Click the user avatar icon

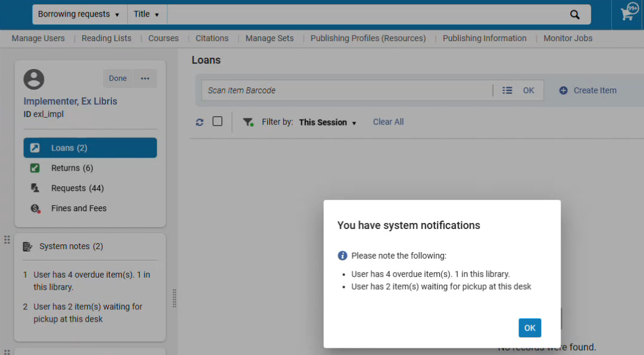(x=34, y=79)
